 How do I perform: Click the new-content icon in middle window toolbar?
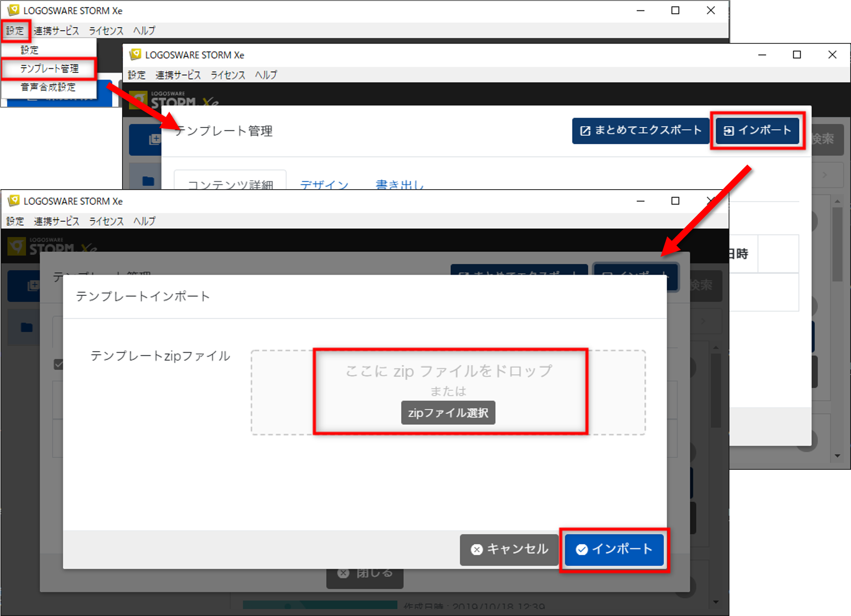[155, 140]
